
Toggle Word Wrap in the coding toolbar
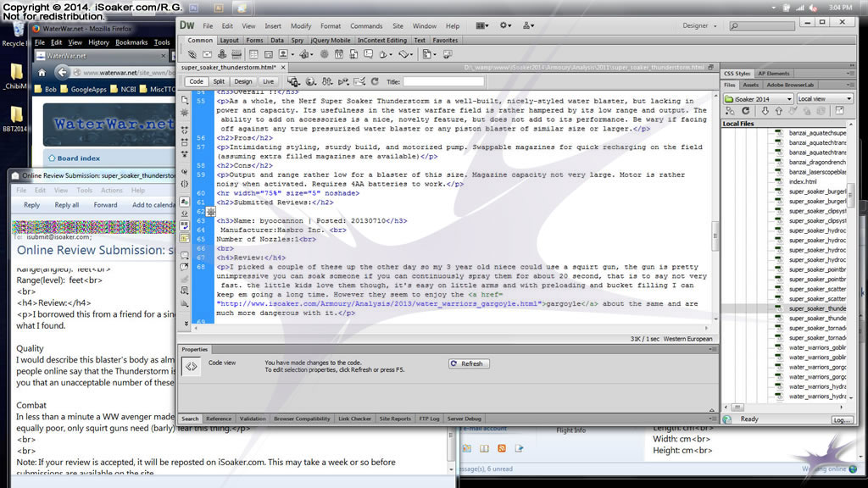[x=184, y=226]
